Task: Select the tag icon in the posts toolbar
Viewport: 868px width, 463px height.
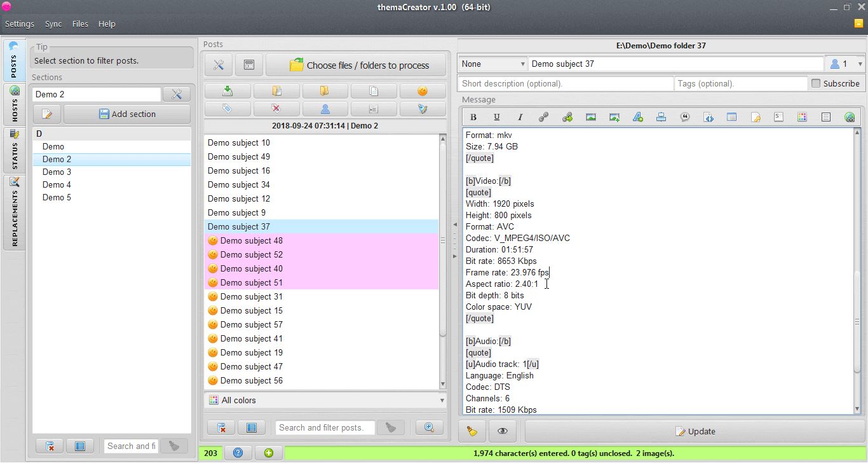Action: tap(227, 109)
